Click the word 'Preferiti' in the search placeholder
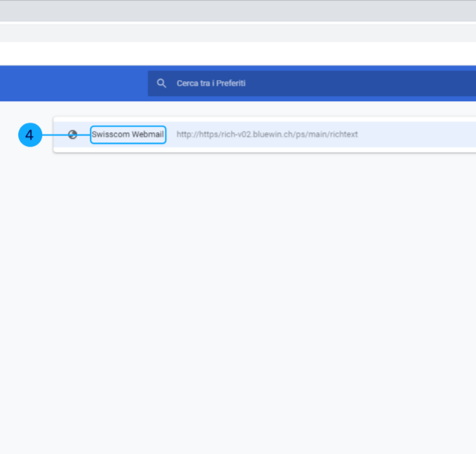Image resolution: width=476 pixels, height=454 pixels. point(231,84)
